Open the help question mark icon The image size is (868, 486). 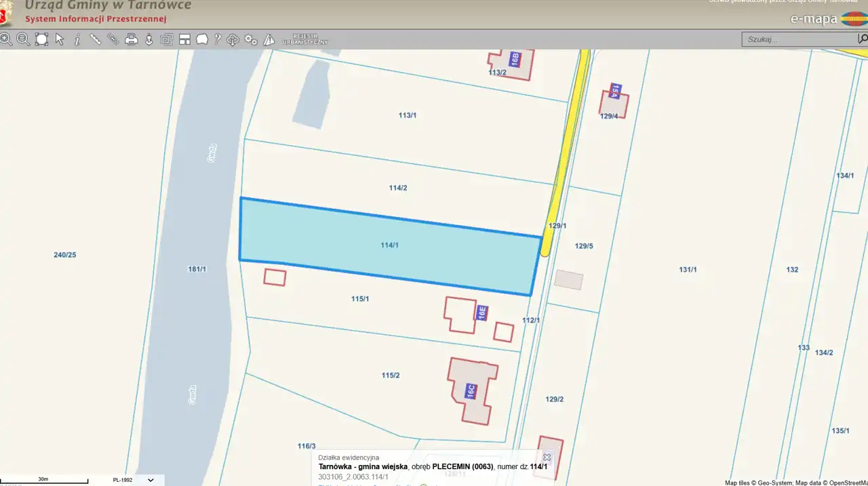coord(218,39)
